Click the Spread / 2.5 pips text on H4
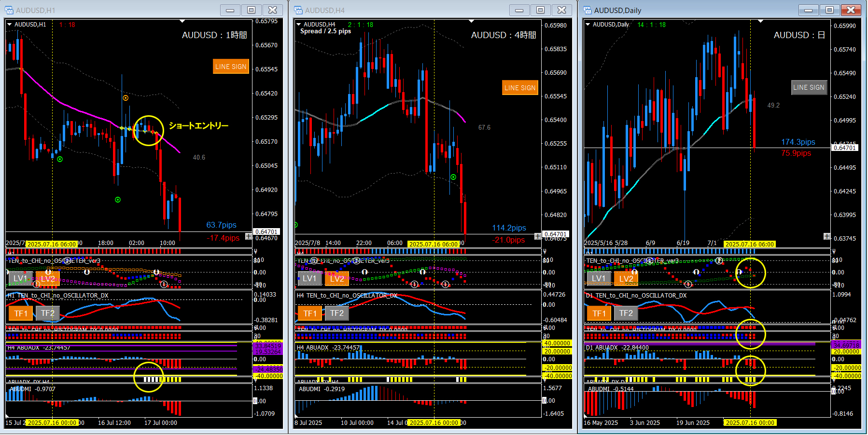Screen dimensions: 868x435 (326, 31)
